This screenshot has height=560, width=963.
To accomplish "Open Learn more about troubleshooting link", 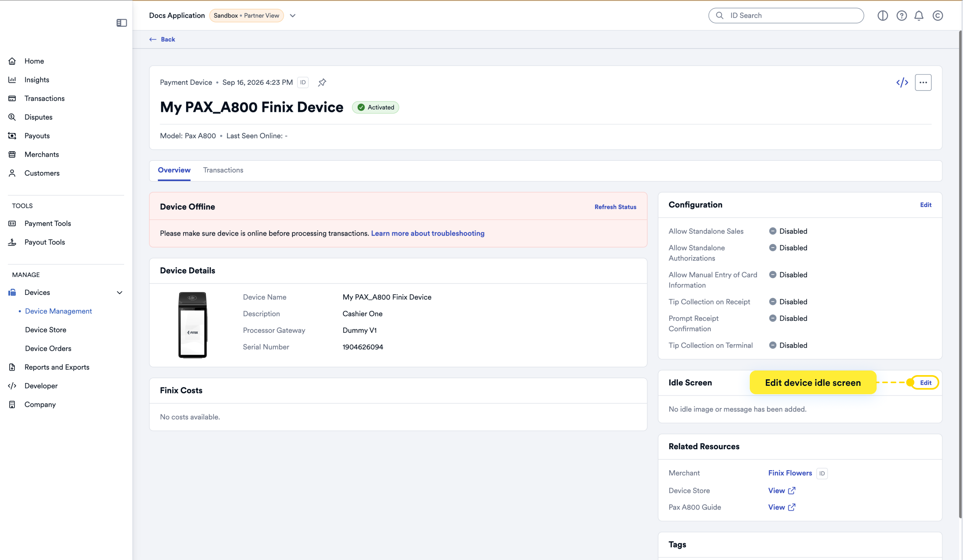I will [428, 233].
